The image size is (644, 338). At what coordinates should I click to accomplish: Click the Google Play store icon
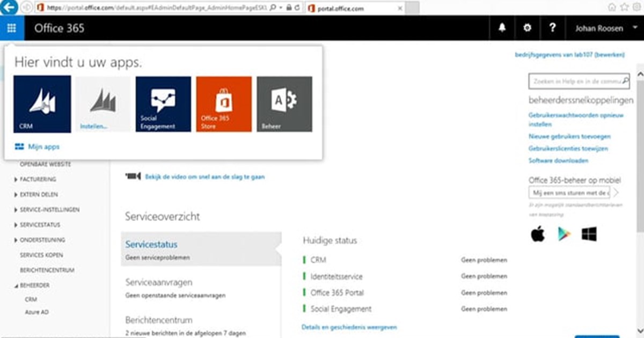tap(563, 234)
